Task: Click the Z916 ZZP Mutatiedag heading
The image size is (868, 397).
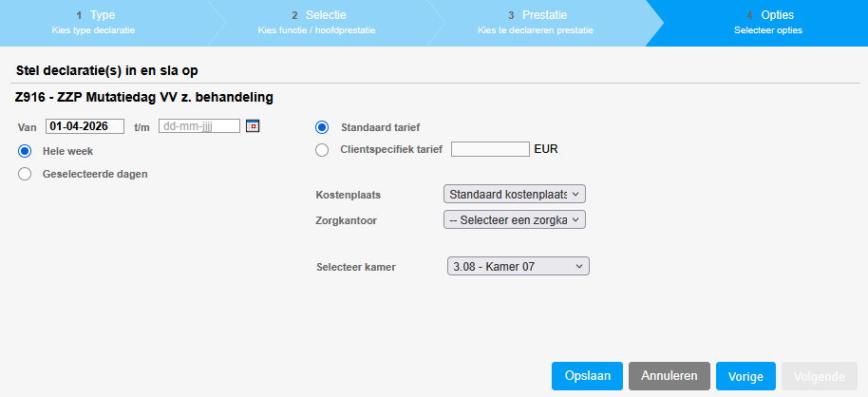Action: 145,97
